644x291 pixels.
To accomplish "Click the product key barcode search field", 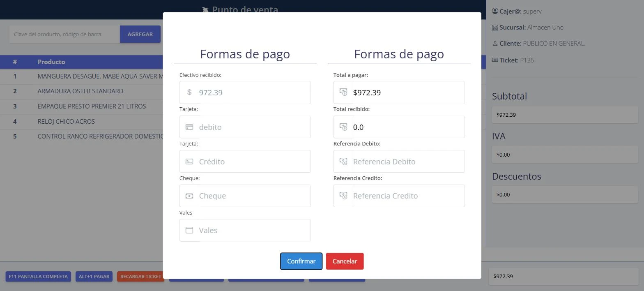I will [64, 34].
